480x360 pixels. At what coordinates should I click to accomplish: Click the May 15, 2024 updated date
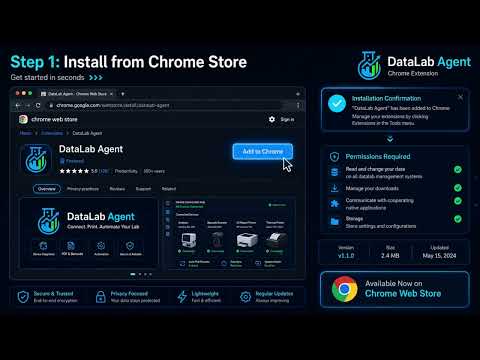click(439, 256)
